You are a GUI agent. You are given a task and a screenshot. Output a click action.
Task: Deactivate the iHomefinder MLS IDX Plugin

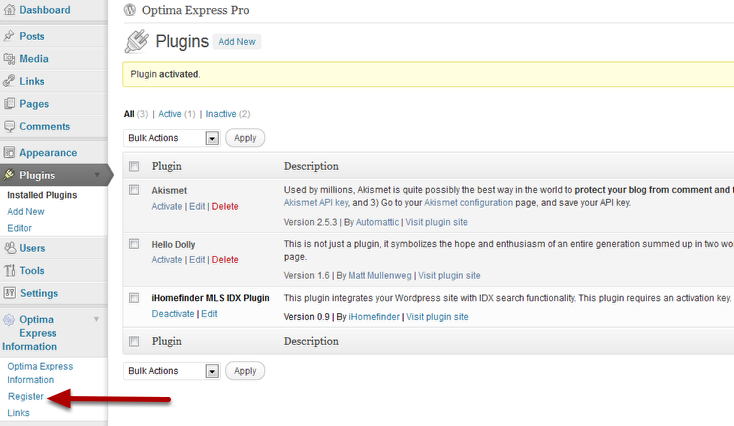pyautogui.click(x=173, y=314)
